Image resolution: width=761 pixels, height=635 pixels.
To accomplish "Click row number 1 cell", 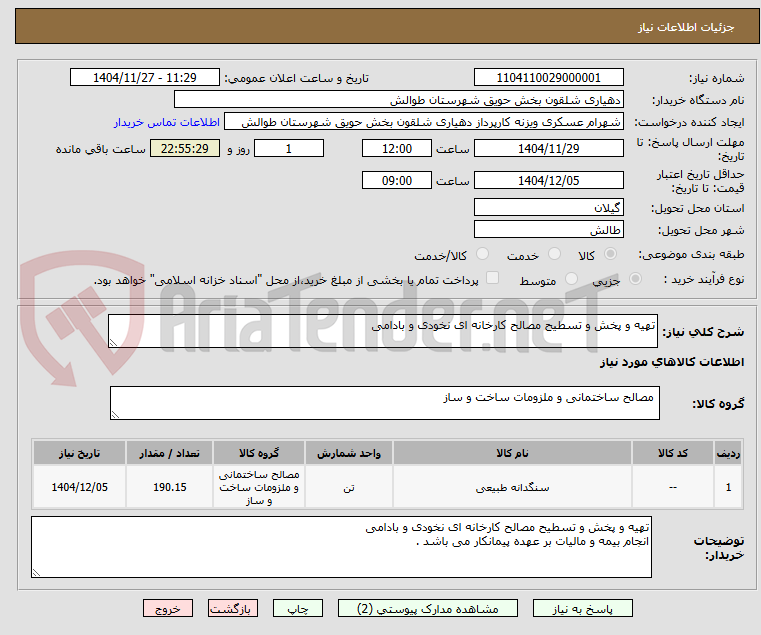I will coord(728,487).
